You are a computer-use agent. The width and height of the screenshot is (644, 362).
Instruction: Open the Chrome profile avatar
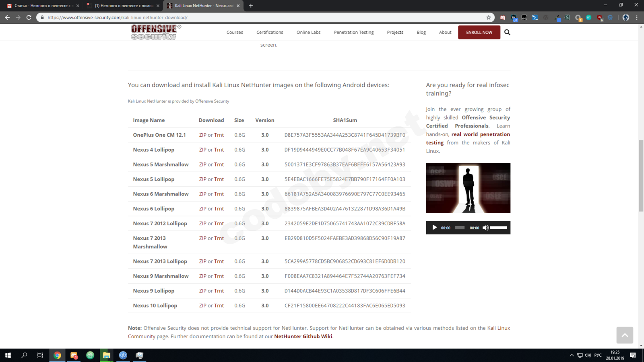(x=626, y=17)
